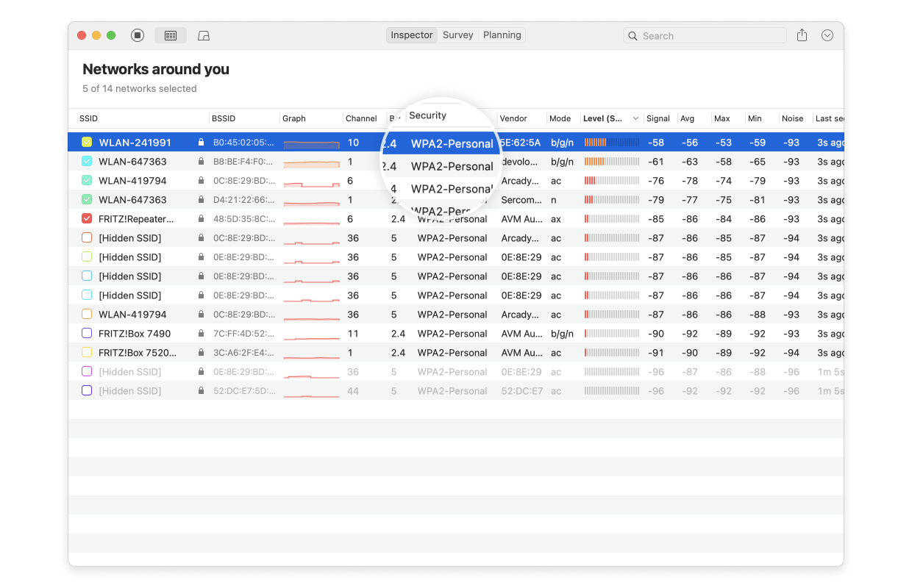The image size is (912, 588).
Task: Stop the active Wi-Fi scan
Action: 137,35
